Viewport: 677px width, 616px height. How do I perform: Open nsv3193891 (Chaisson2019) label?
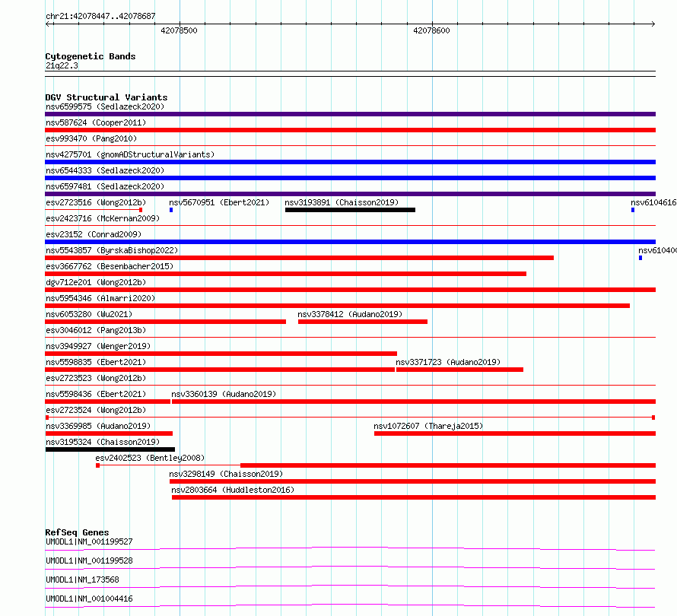pyautogui.click(x=342, y=202)
